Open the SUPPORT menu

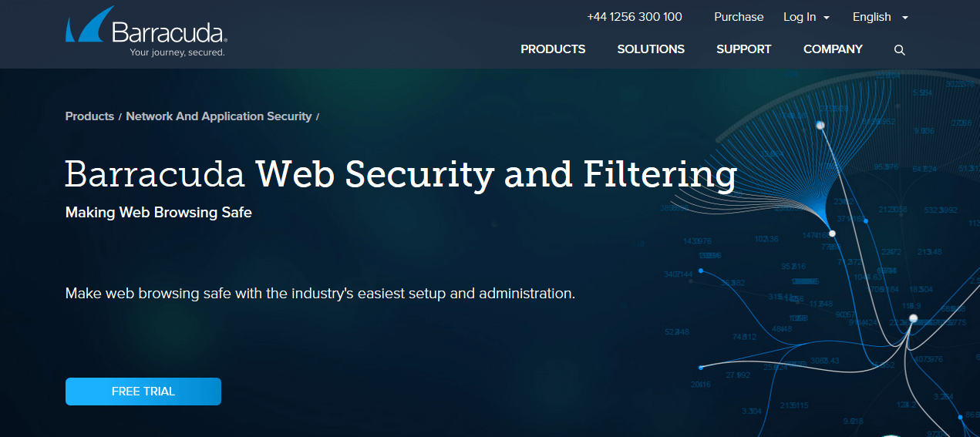point(743,49)
